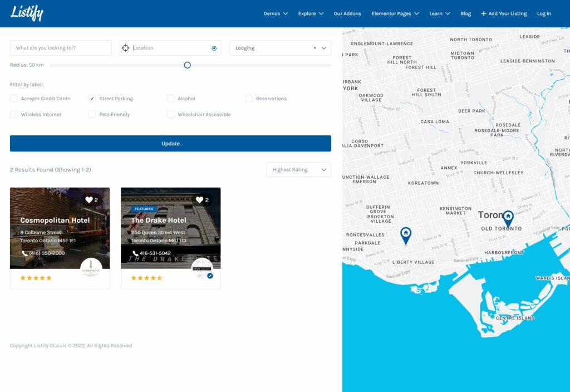Toggle the Pets Friendly filter
Image resolution: width=570 pixels, height=392 pixels.
click(x=92, y=115)
